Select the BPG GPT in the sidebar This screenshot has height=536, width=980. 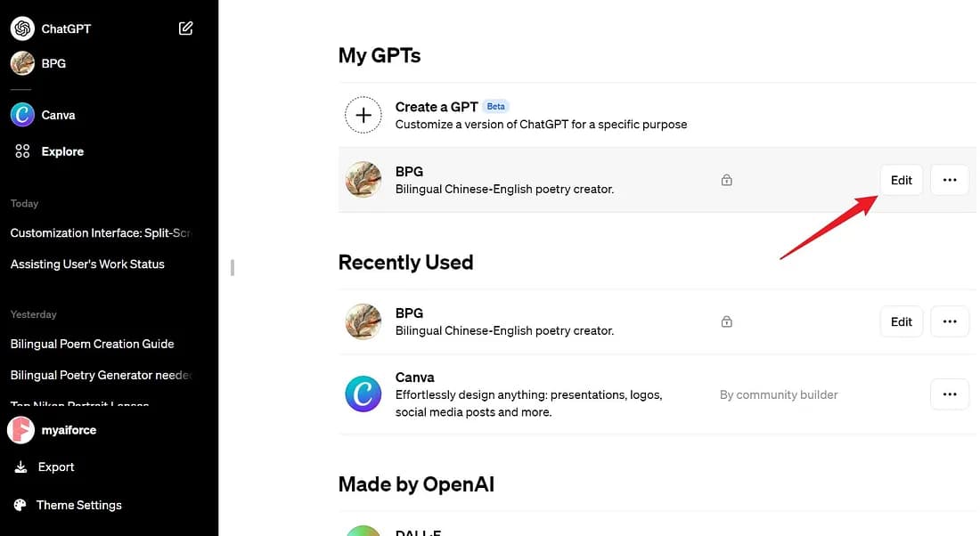click(x=53, y=63)
